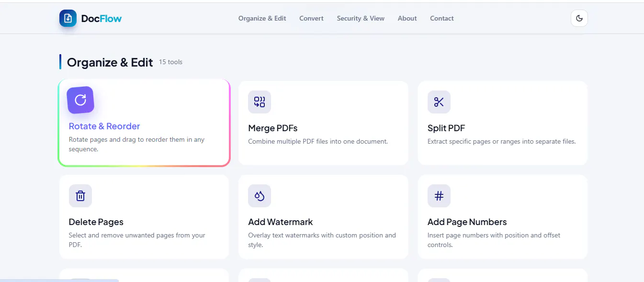Image resolution: width=644 pixels, height=282 pixels.
Task: Click 'Select and remove unwanted pages' description
Action: (137, 240)
